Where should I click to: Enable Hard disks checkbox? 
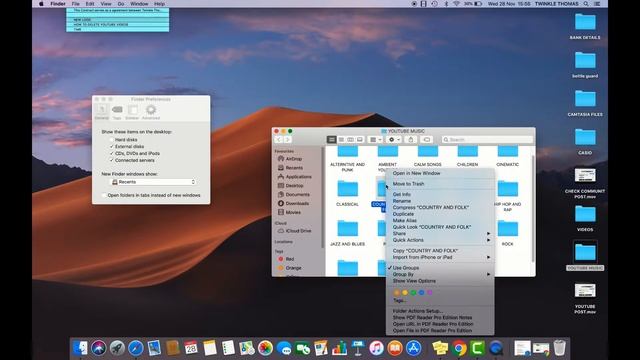pos(111,140)
